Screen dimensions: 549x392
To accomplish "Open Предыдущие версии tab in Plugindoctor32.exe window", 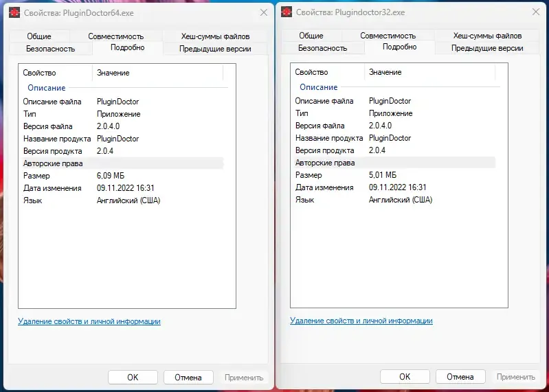I will pyautogui.click(x=487, y=48).
